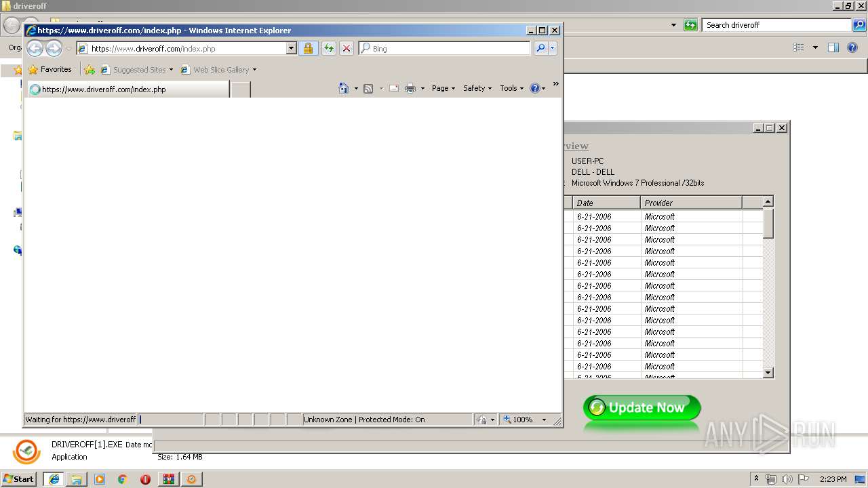Launch Google Chrome from taskbar
This screenshot has width=868, height=488.
(123, 479)
